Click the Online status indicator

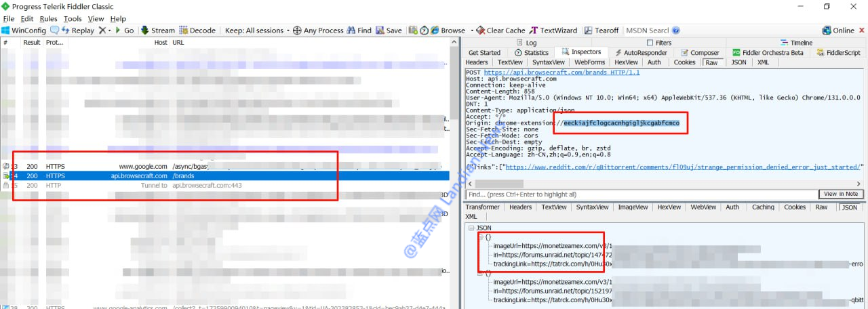click(838, 30)
